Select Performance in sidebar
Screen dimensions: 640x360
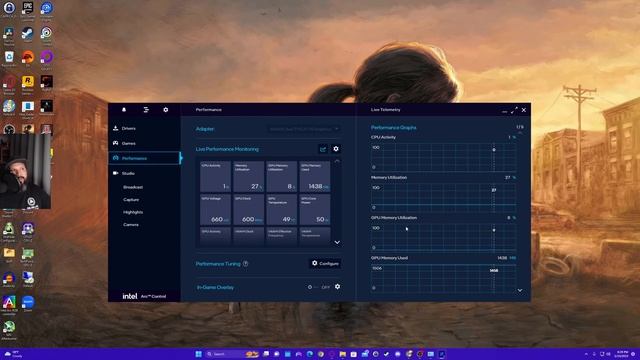coord(144,158)
